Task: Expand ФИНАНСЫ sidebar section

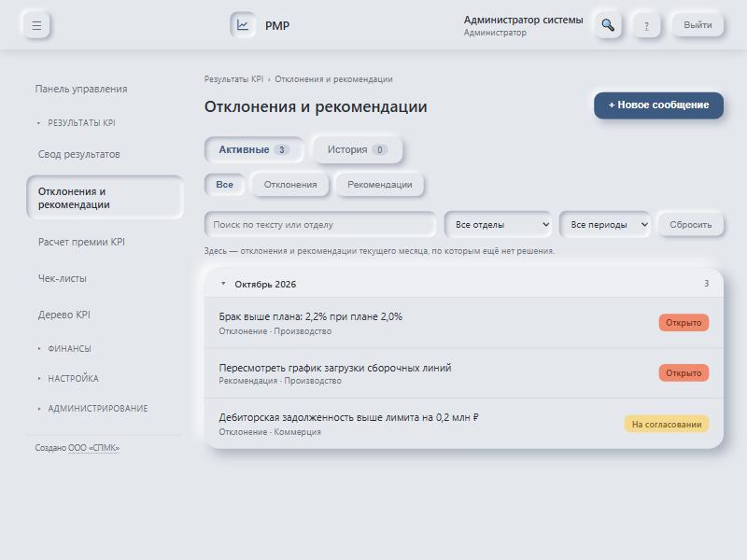Action: coord(69,348)
